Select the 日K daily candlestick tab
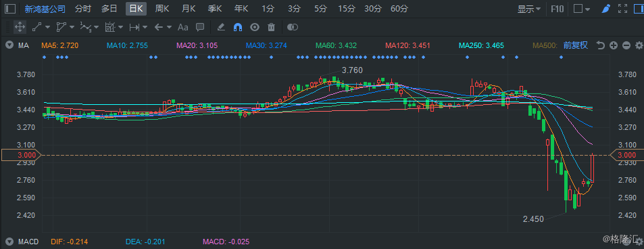This screenshot has width=644, height=249. [x=136, y=9]
